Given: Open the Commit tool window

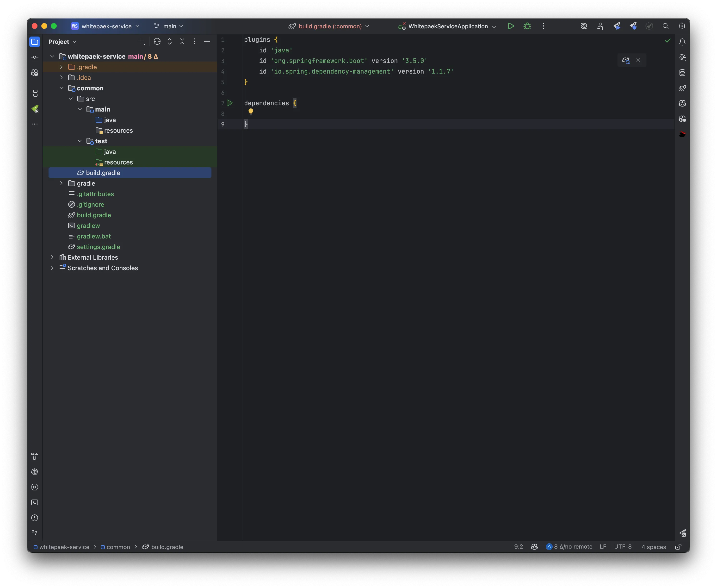Looking at the screenshot, I should [x=35, y=57].
